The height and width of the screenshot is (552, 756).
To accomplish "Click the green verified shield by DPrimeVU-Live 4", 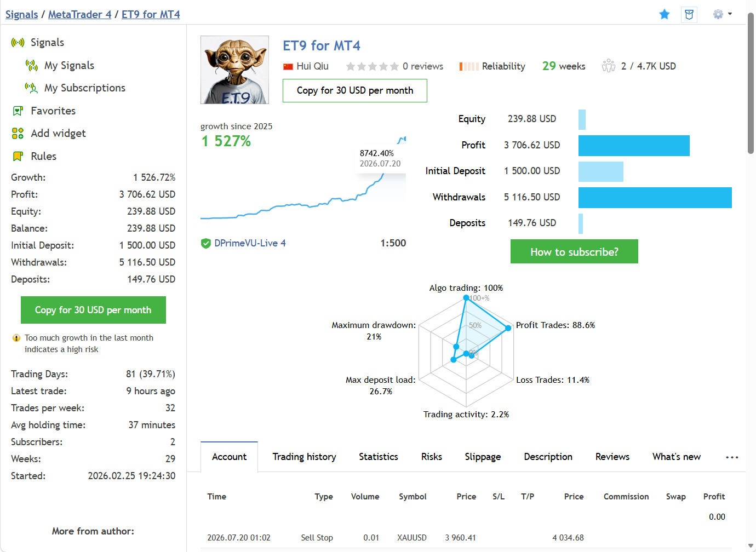I will 206,243.
